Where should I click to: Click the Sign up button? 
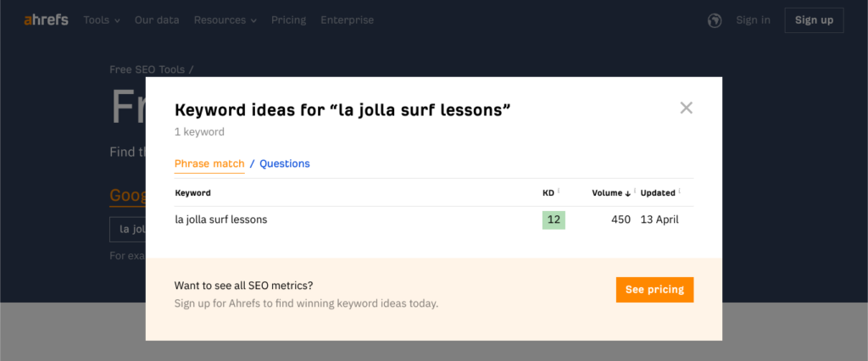click(814, 20)
